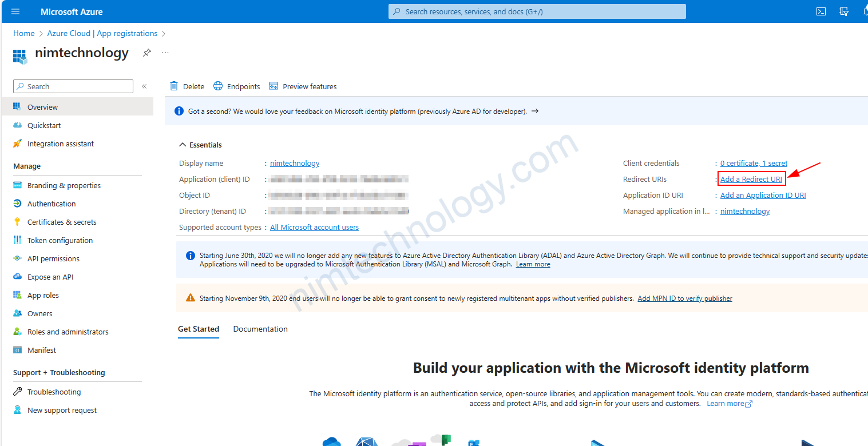Click the Add a Redirect URI link
This screenshot has height=446, width=868.
click(751, 179)
